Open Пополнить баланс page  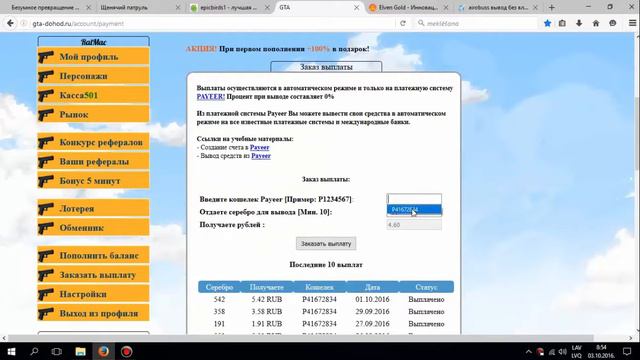93,255
